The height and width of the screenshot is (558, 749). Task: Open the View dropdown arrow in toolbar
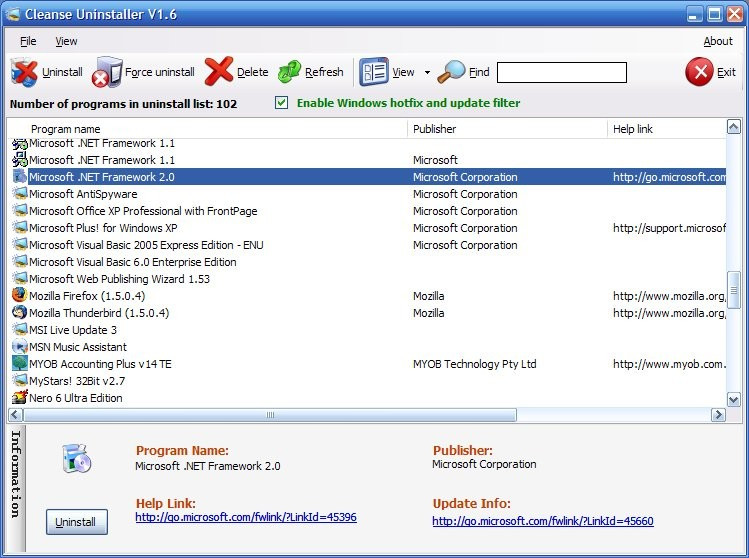[x=427, y=73]
